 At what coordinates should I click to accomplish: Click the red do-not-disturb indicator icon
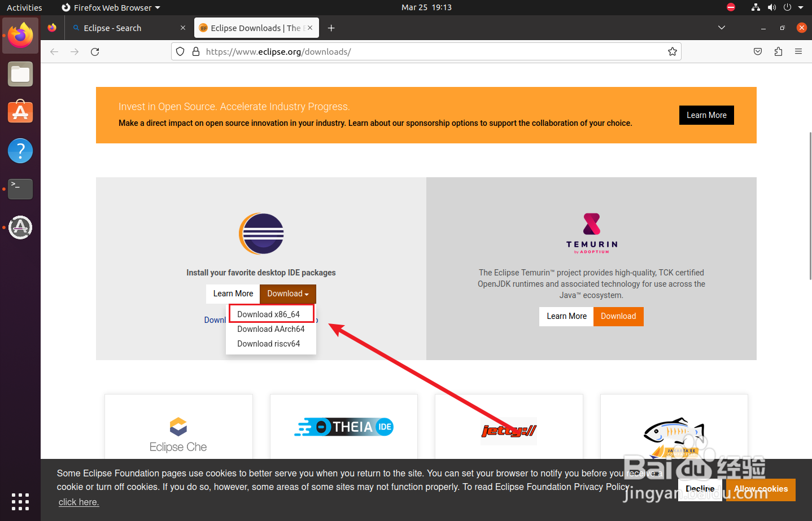click(731, 7)
